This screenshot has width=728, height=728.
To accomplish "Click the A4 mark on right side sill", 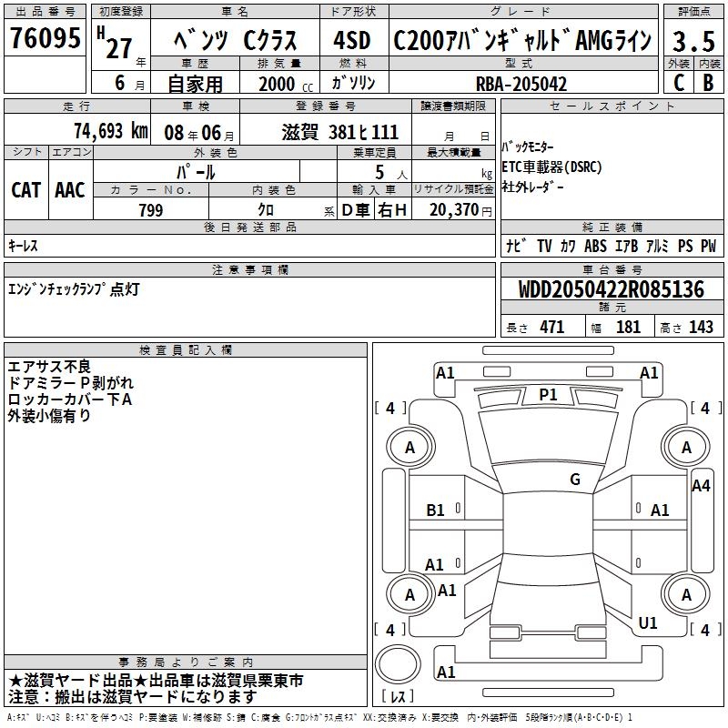I will point(701,486).
